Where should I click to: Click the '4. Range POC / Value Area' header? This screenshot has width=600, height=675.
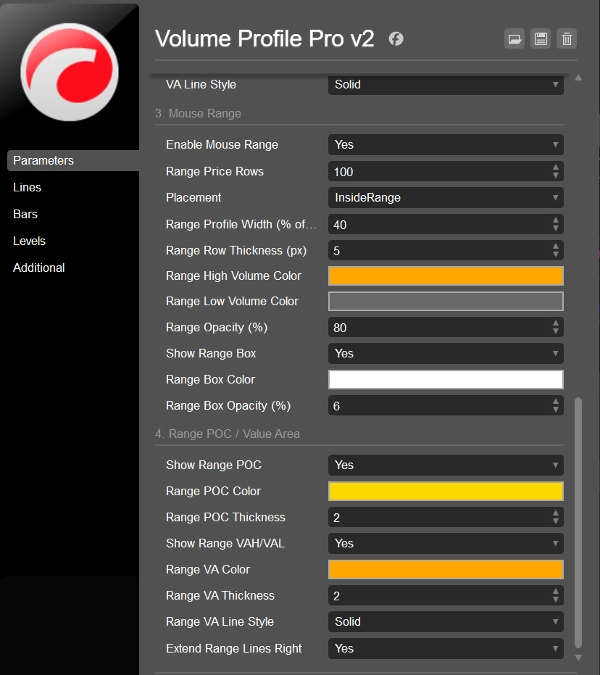point(227,434)
